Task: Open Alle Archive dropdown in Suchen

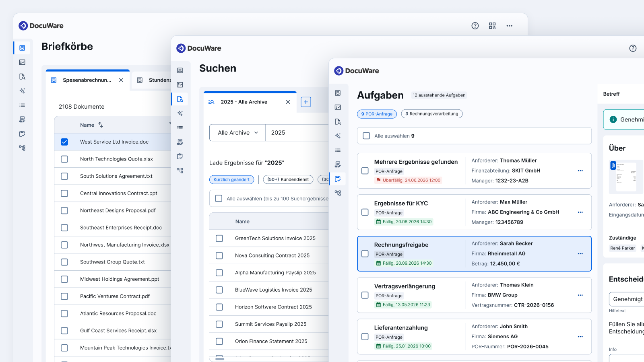Action: tap(237, 133)
